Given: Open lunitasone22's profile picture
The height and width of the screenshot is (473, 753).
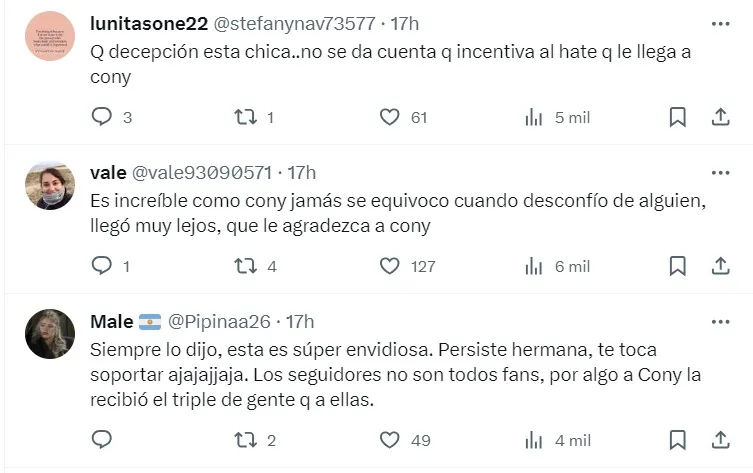Looking at the screenshot, I should click(50, 36).
